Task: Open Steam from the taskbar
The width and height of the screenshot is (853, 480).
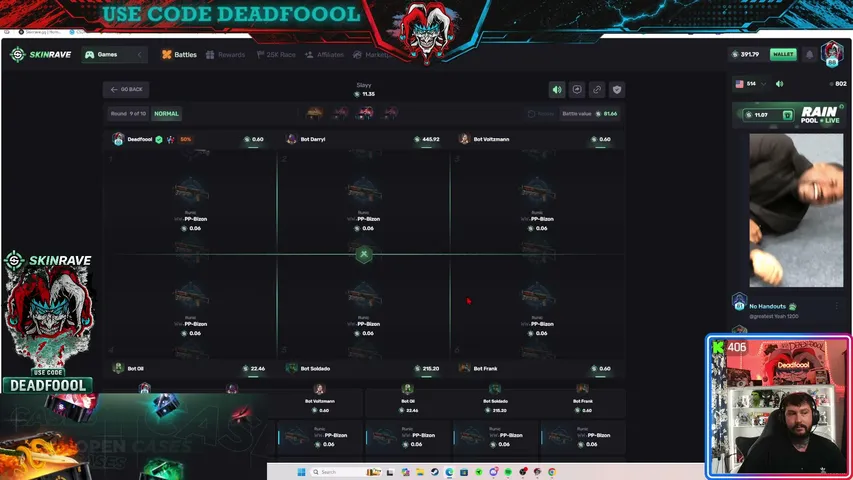Action: (435, 472)
